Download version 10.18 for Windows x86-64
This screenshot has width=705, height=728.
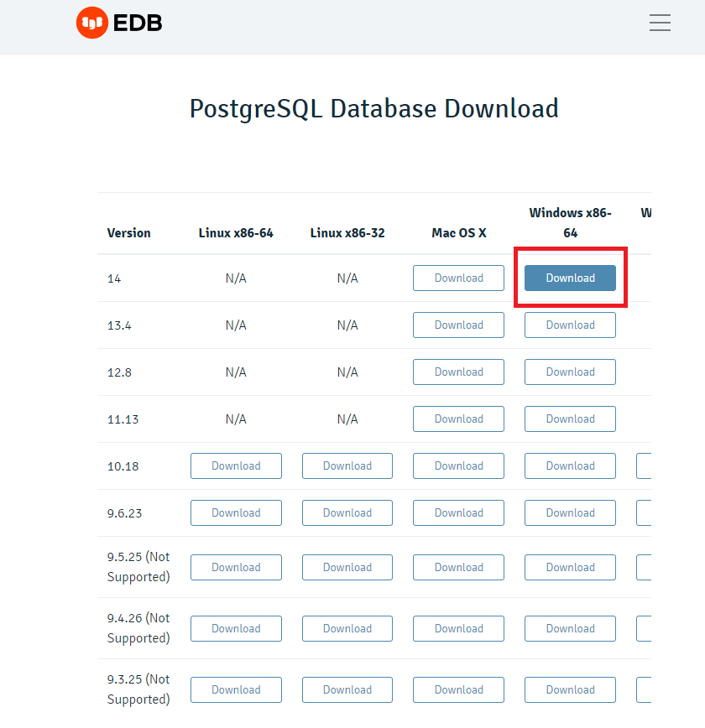tap(570, 465)
